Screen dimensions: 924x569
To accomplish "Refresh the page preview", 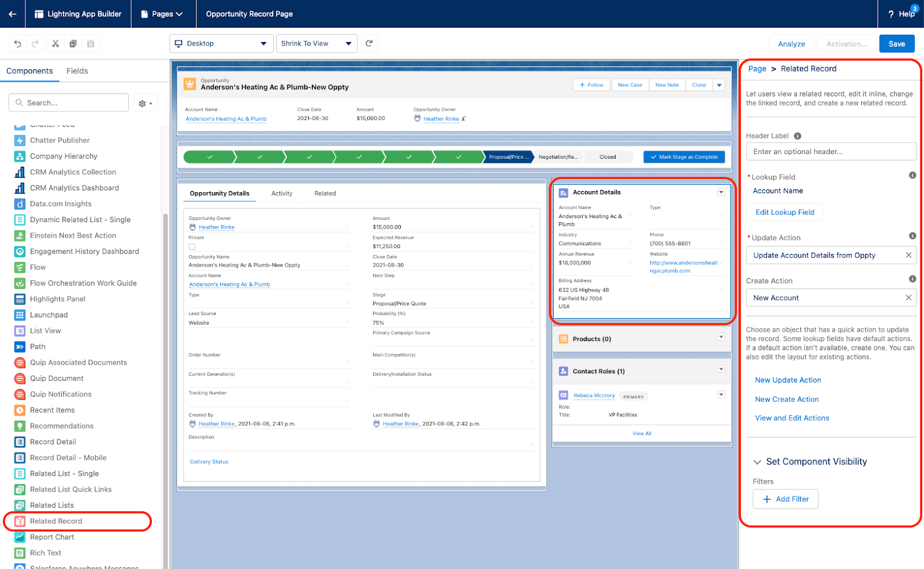I will point(369,43).
